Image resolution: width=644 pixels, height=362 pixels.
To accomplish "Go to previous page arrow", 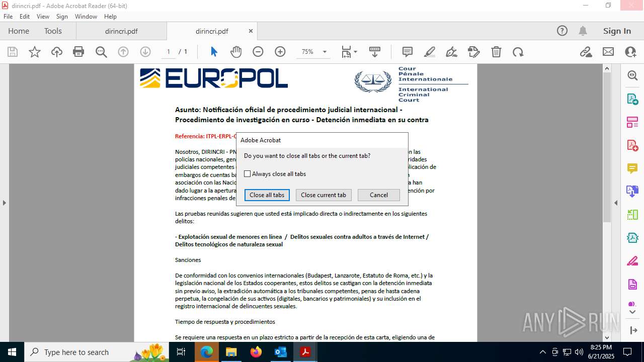I will (x=123, y=52).
